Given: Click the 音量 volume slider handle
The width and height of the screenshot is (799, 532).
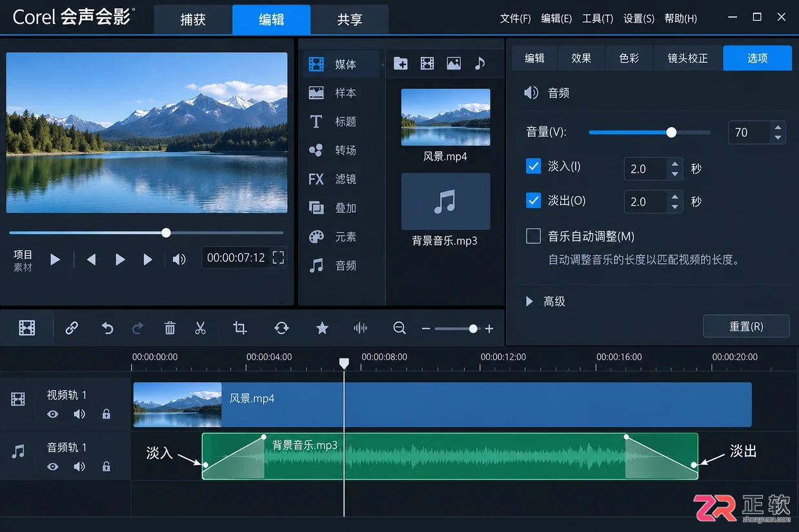Looking at the screenshot, I should coord(671,132).
